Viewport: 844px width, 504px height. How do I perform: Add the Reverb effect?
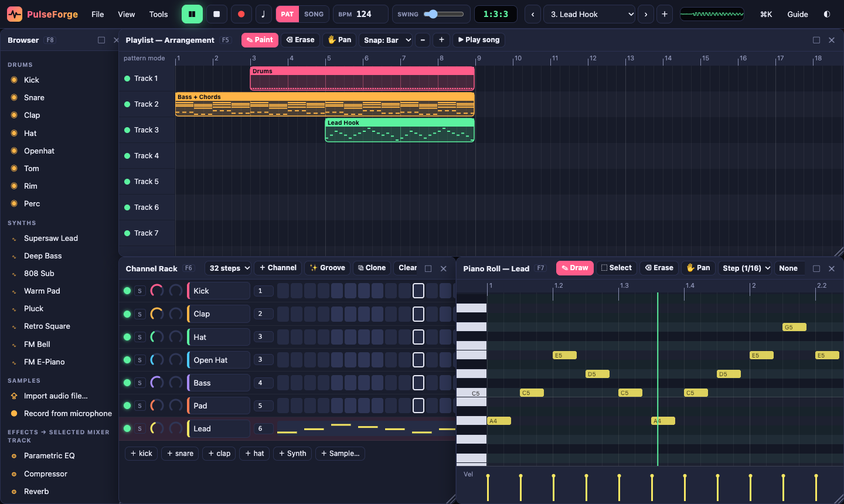[60, 491]
